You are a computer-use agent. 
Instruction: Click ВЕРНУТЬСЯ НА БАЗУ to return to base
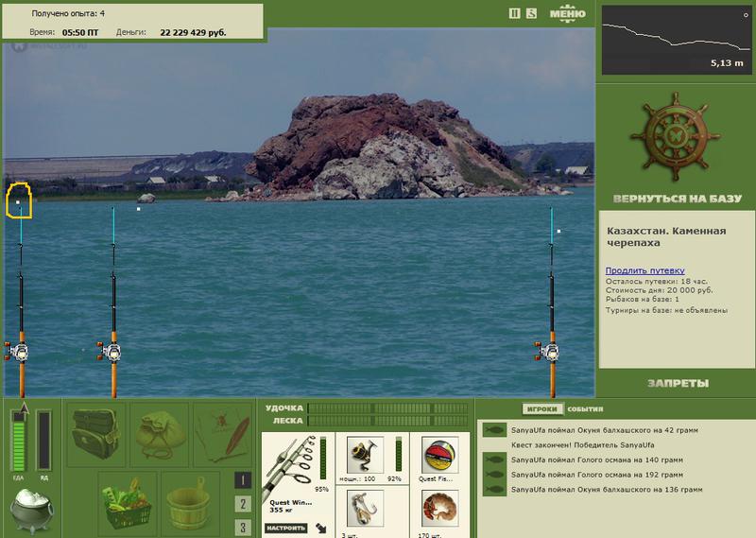pyautogui.click(x=677, y=199)
